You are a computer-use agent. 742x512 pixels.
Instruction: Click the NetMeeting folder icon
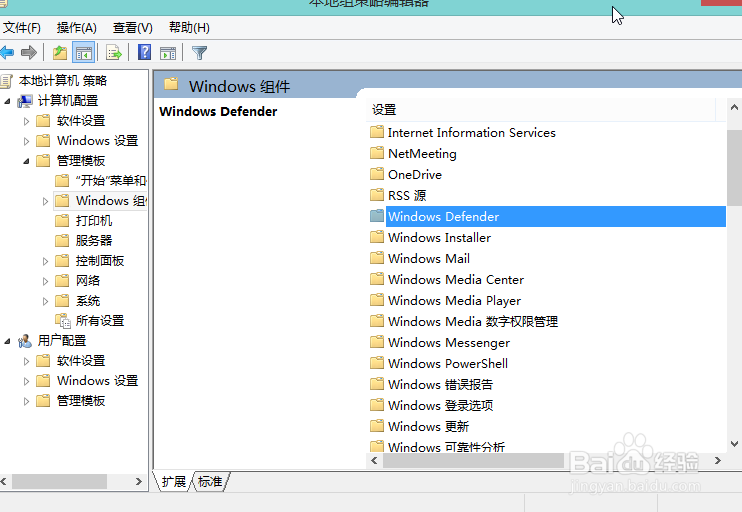(x=377, y=153)
